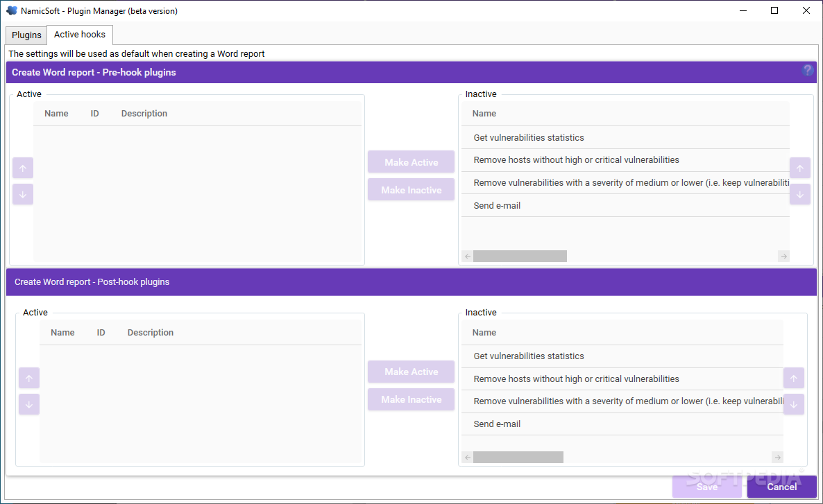The width and height of the screenshot is (823, 504).
Task: Select Pre-hook 'Remove vulnerabilities with a severity' row
Action: coord(626,182)
